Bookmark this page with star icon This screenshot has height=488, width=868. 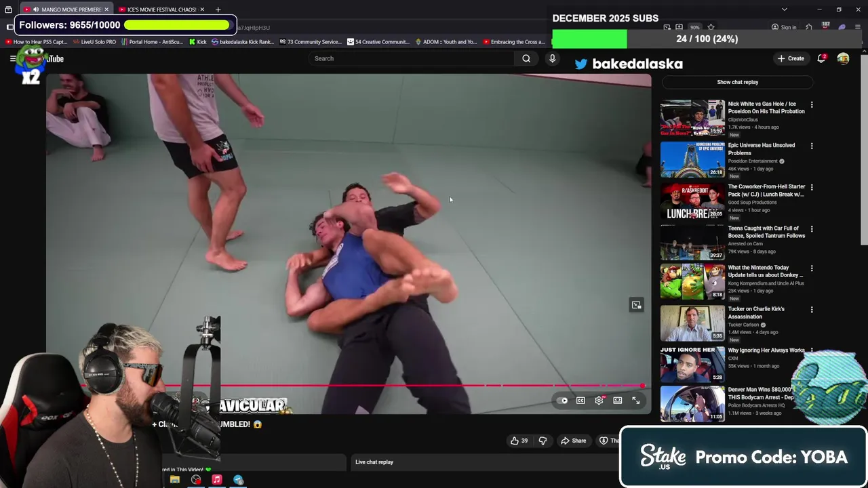point(711,28)
